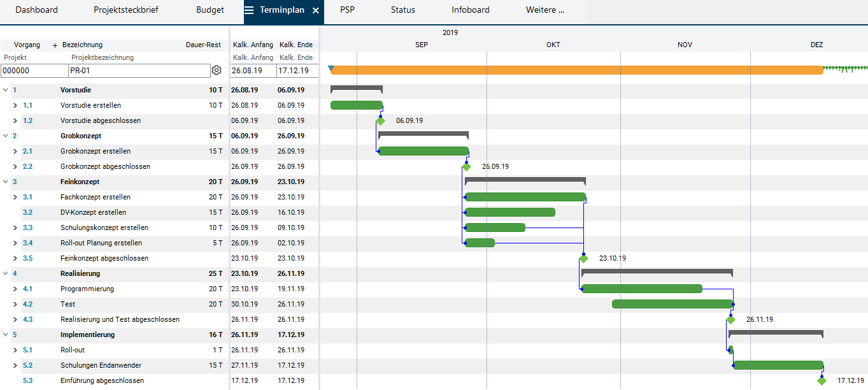The image size is (868, 390).
Task: Open the Projektsteckbrief tab
Action: 126,10
